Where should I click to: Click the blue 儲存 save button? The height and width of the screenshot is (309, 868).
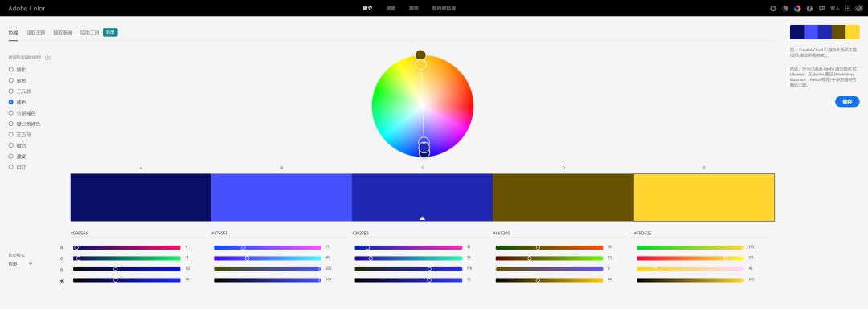(847, 102)
